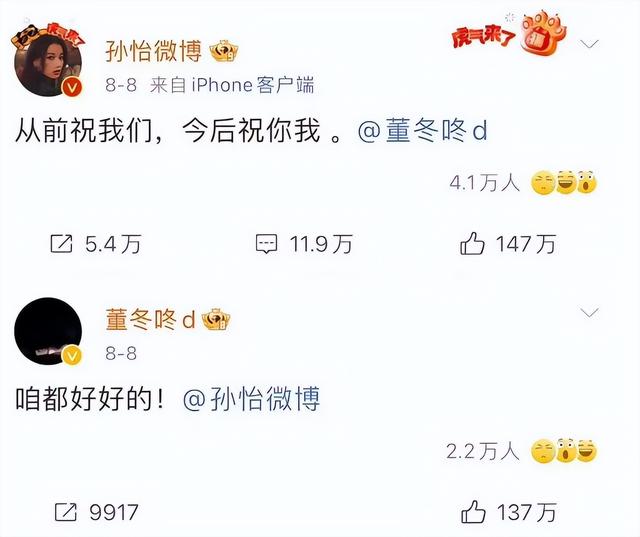
Task: Expand the chevron menu on second post
Action: (x=589, y=313)
